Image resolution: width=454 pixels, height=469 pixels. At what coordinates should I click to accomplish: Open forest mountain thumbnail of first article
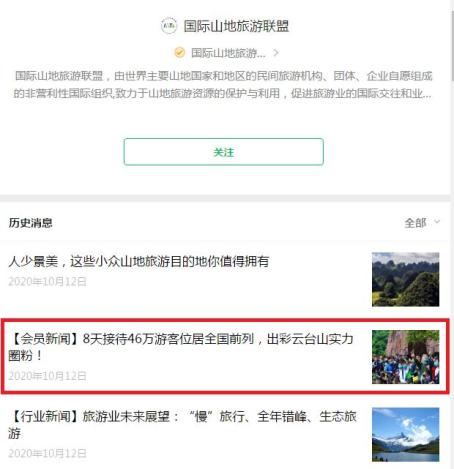point(406,279)
